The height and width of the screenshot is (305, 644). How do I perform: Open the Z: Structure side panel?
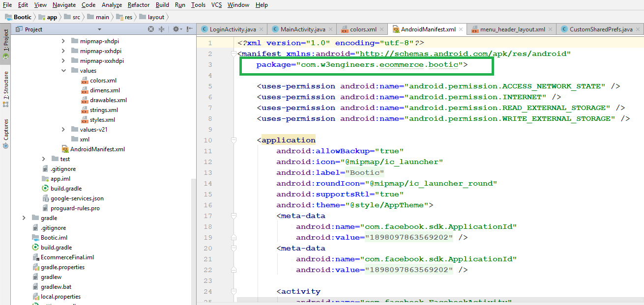6,85
